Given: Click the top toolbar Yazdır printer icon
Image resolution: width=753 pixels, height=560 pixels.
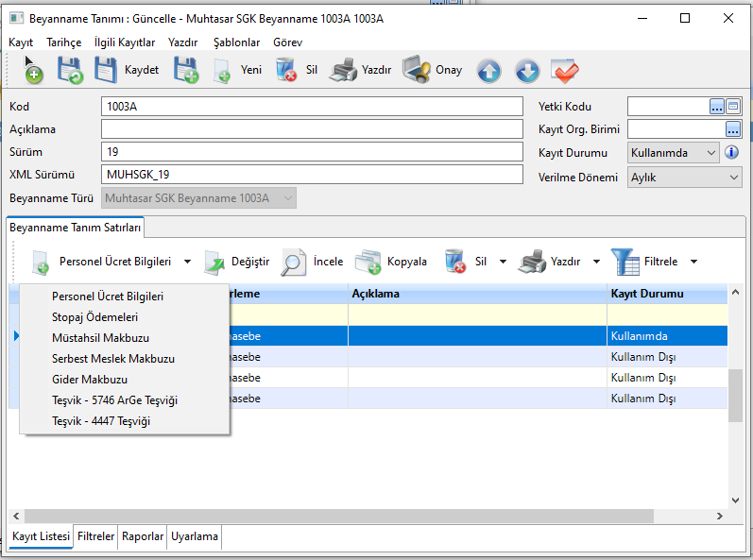Looking at the screenshot, I should tap(343, 70).
